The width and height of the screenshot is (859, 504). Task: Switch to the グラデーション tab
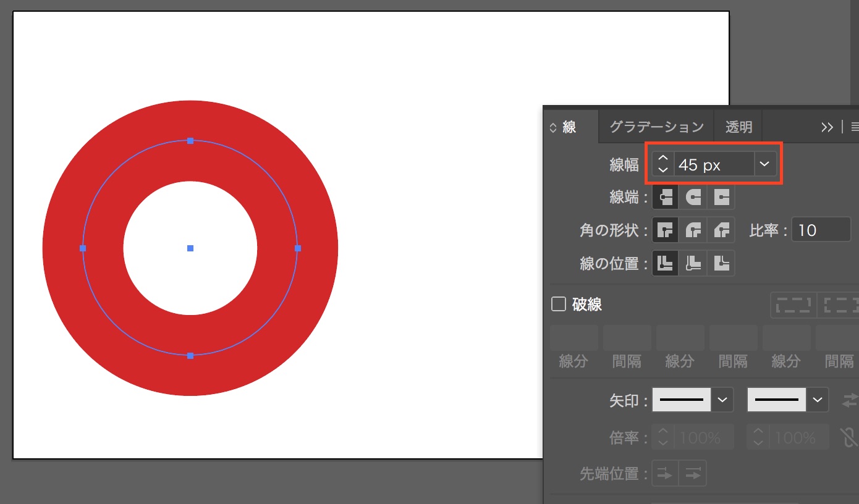click(x=656, y=127)
